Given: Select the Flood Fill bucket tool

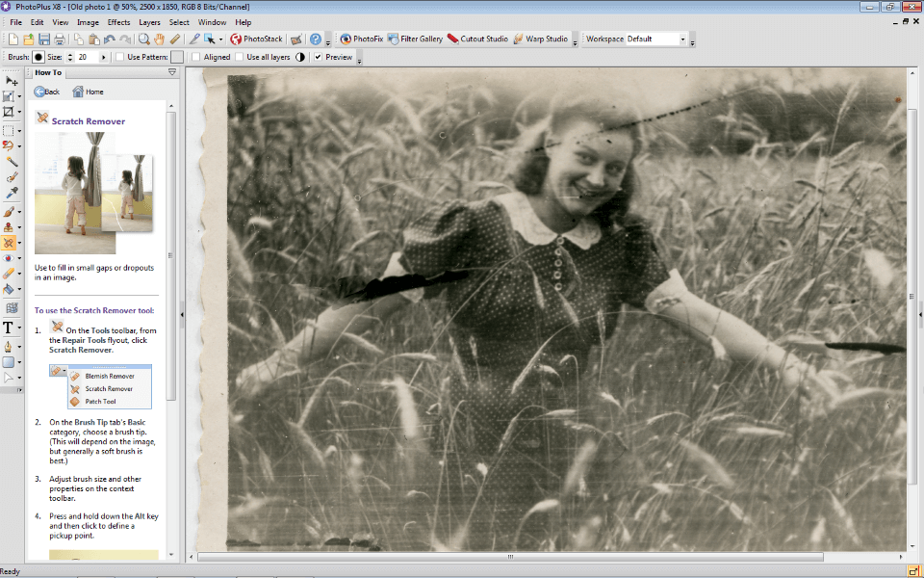Looking at the screenshot, I should click(9, 288).
